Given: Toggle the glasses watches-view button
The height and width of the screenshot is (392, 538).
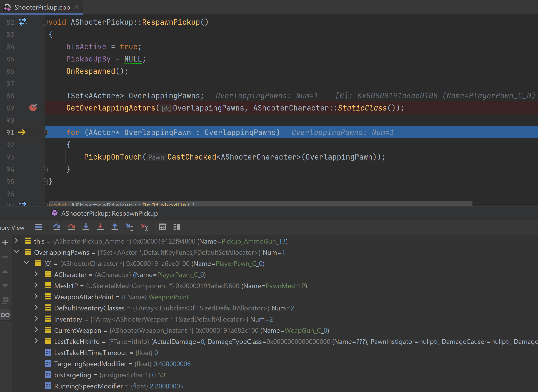Looking at the screenshot, I should 5,315.
